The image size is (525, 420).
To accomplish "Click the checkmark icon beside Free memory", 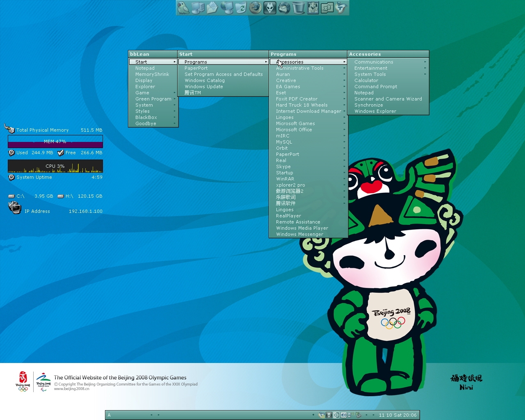I will point(61,153).
